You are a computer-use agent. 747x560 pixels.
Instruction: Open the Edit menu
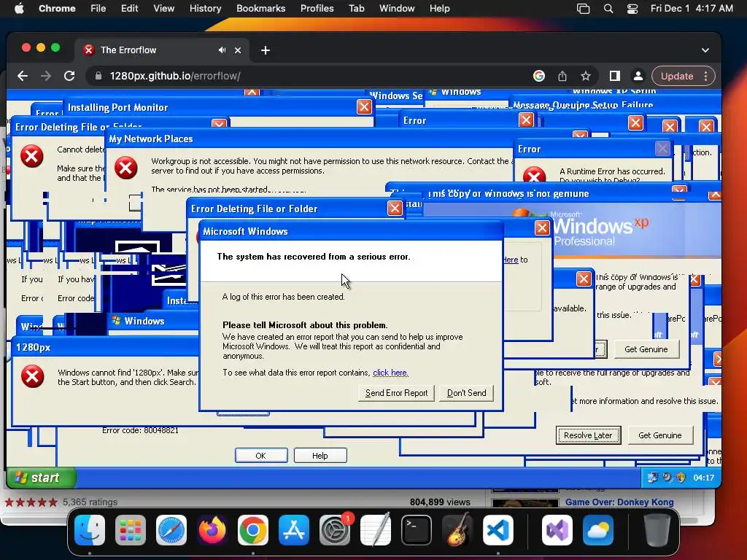pos(129,9)
